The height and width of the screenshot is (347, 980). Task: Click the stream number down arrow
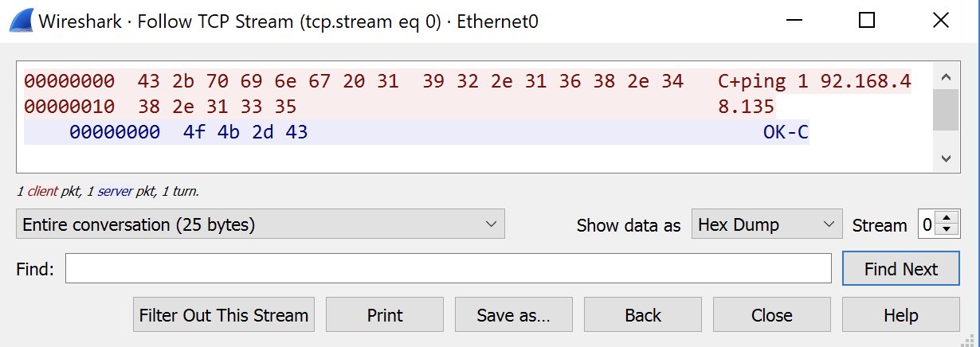point(947,230)
